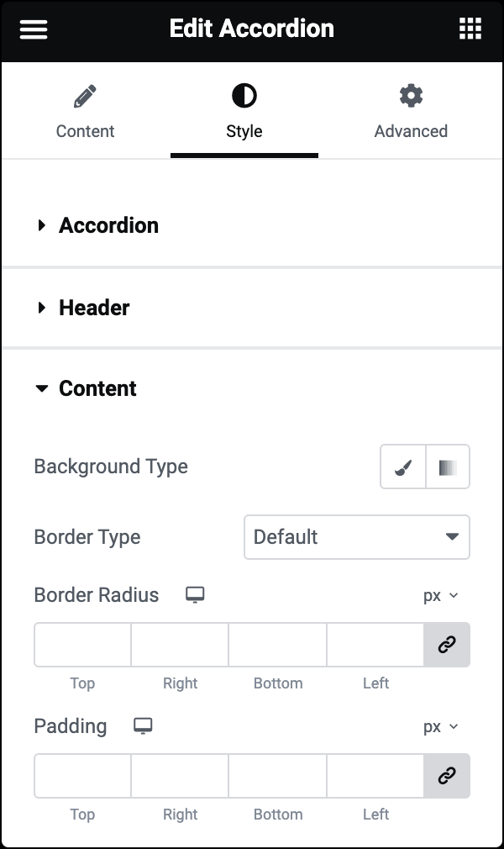Open the hamburger menu
This screenshot has height=849, width=504.
pos(34,29)
